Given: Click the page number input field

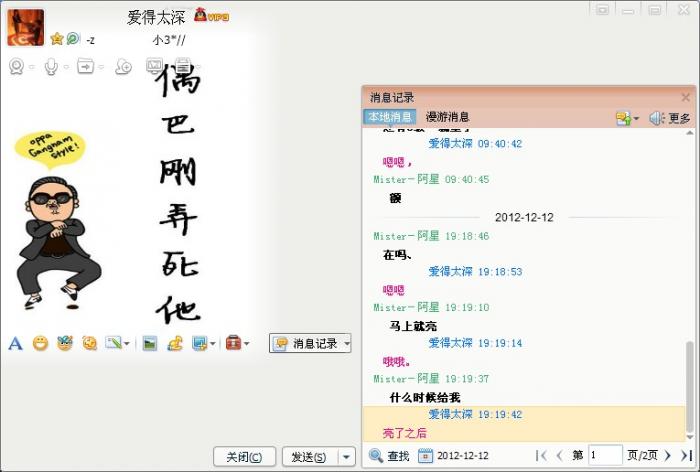Looking at the screenshot, I should (605, 455).
